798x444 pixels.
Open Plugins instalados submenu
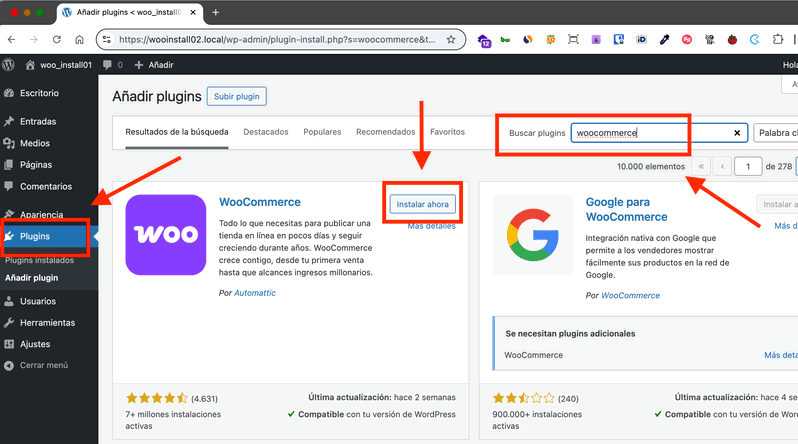[39, 260]
